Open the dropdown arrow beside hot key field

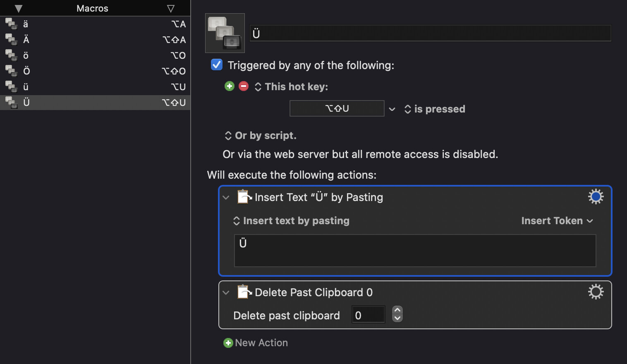[392, 109]
